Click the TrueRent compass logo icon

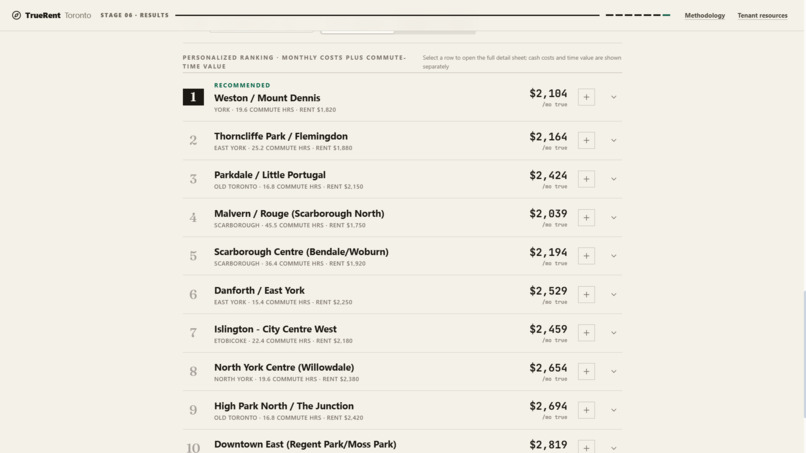[16, 15]
